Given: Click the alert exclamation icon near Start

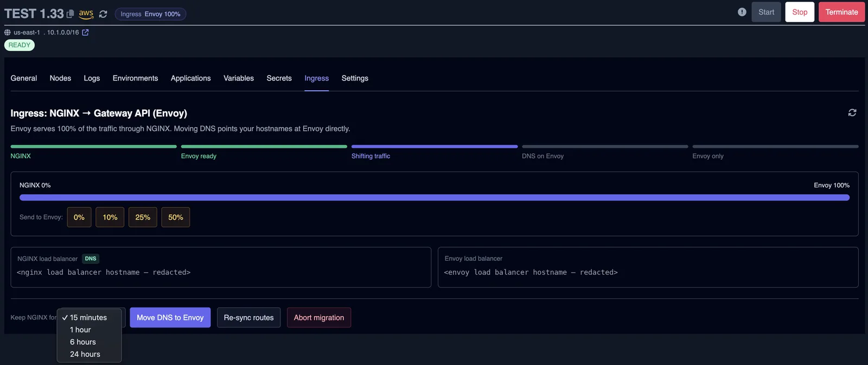Looking at the screenshot, I should (742, 12).
